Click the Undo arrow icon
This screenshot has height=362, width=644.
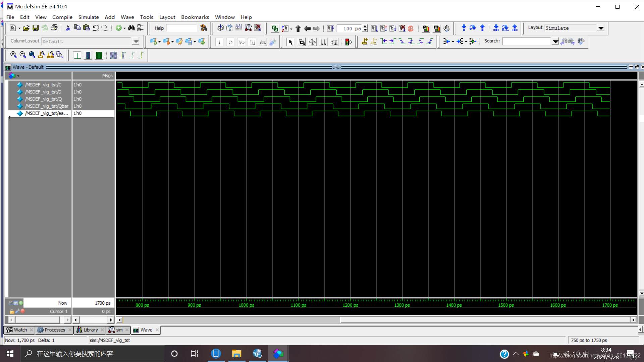coord(96,28)
